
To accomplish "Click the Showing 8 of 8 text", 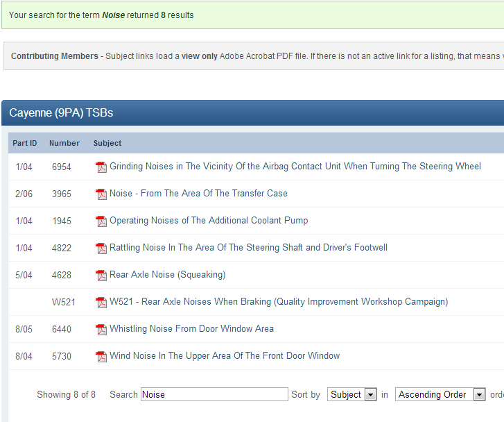I will tap(67, 395).
